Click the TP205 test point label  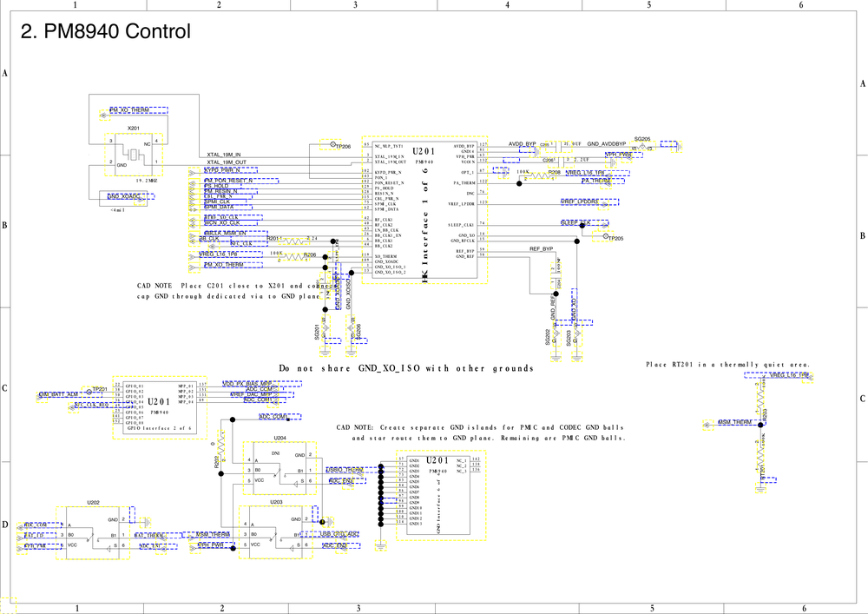[x=615, y=239]
